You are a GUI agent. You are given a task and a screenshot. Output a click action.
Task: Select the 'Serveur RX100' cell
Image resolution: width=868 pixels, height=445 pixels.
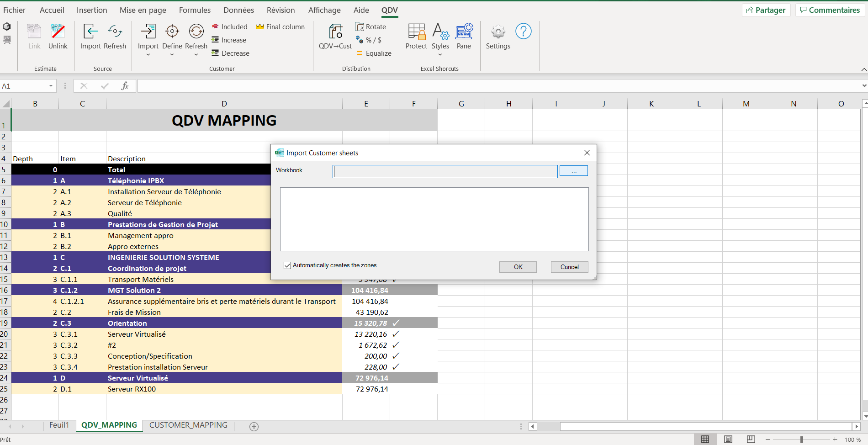[224, 389]
